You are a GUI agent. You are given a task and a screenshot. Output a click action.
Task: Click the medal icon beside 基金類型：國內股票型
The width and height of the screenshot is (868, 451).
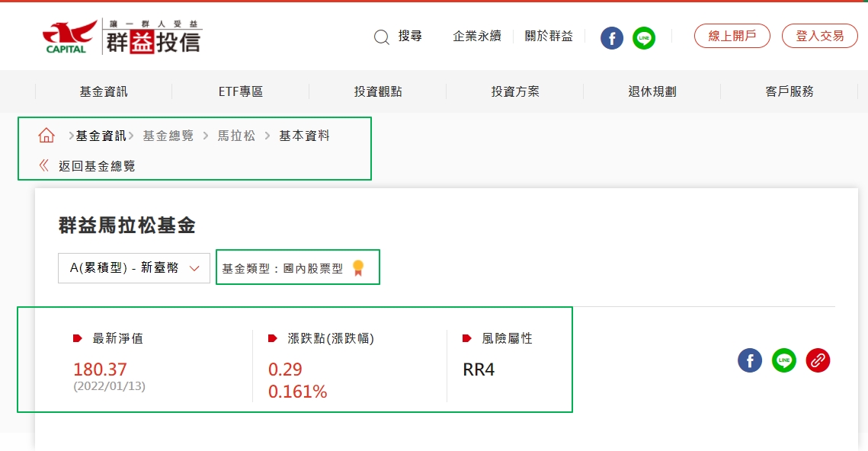click(358, 267)
